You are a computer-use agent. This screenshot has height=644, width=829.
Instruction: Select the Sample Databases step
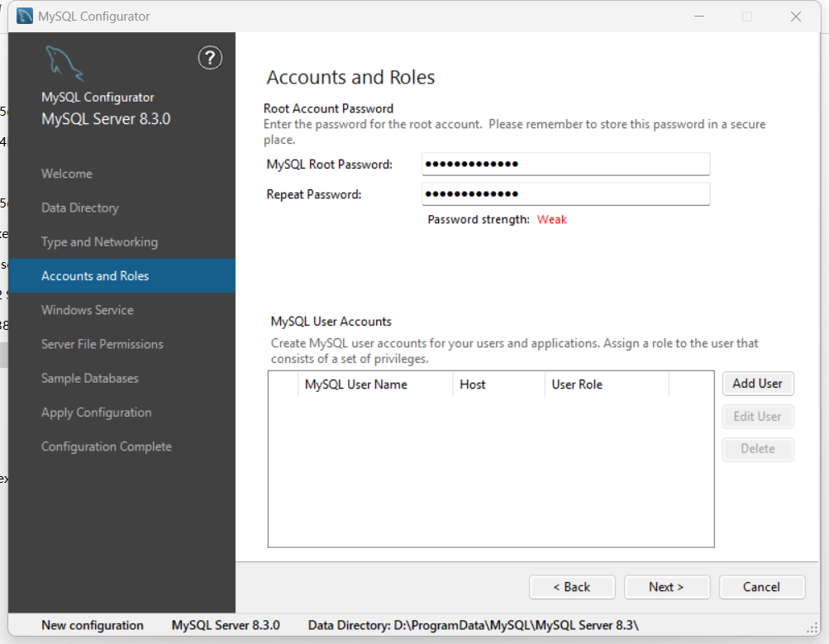click(90, 378)
